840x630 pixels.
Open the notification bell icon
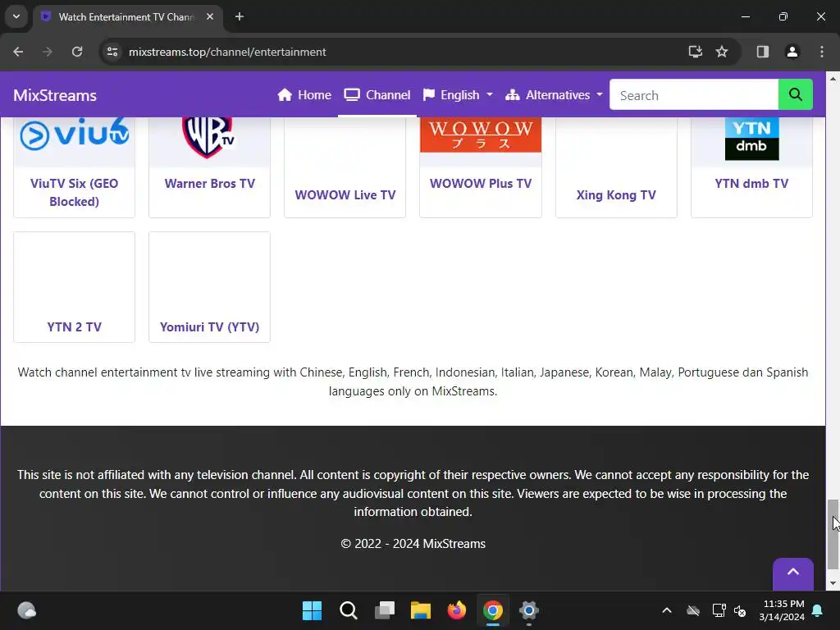pyautogui.click(x=818, y=610)
